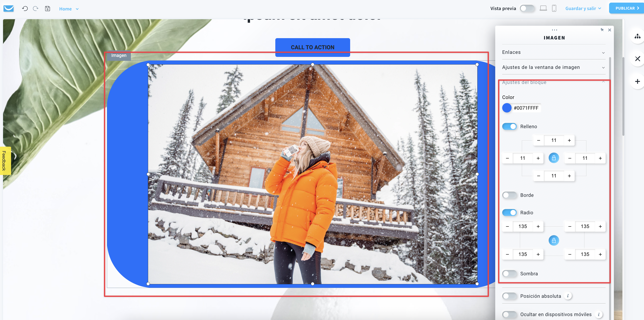Screen dimensions: 644x320
Task: Open the Guardar y salir menu
Action: [x=583, y=8]
